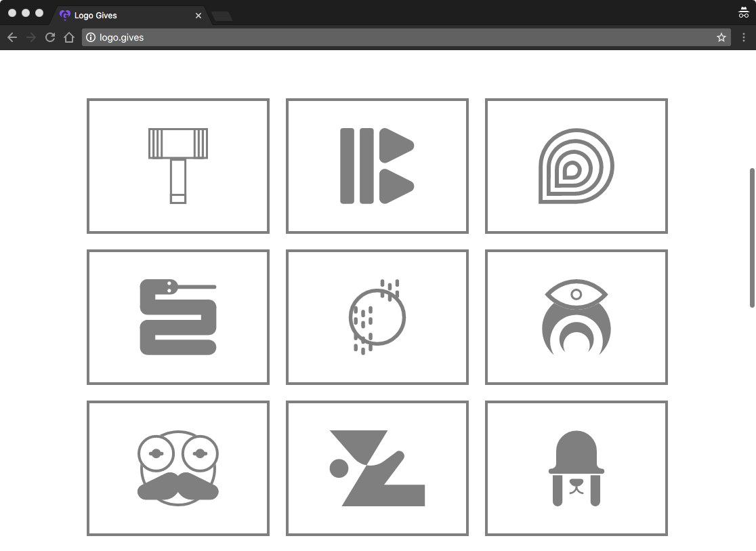Select the abstract geometric Z logo
Image resolution: width=756 pixels, height=551 pixels.
pyautogui.click(x=377, y=468)
